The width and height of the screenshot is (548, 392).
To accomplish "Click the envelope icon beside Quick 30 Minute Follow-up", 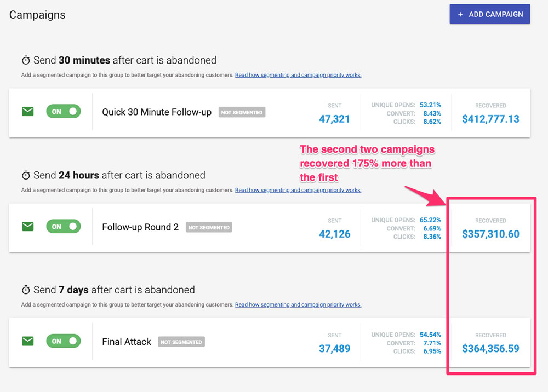I will click(27, 111).
